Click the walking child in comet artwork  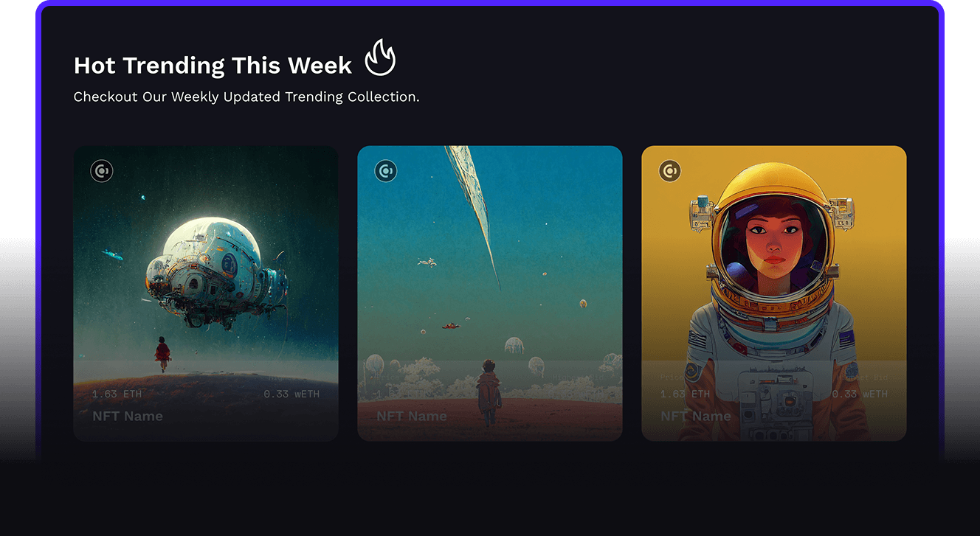coord(488,391)
